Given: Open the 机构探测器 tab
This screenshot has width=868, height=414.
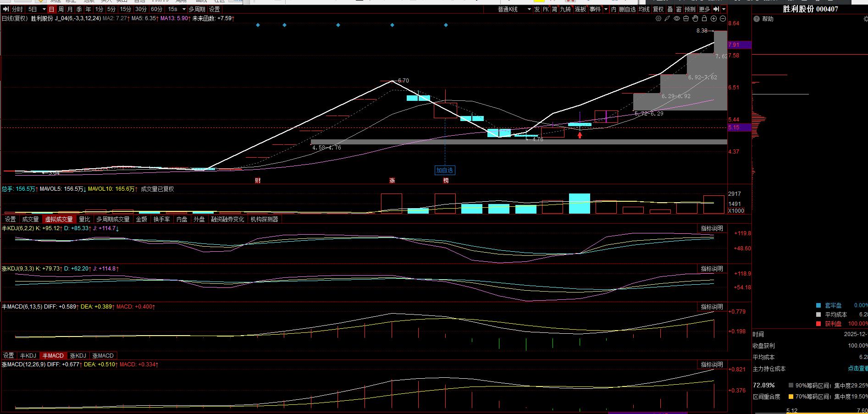Looking at the screenshot, I should tap(265, 219).
